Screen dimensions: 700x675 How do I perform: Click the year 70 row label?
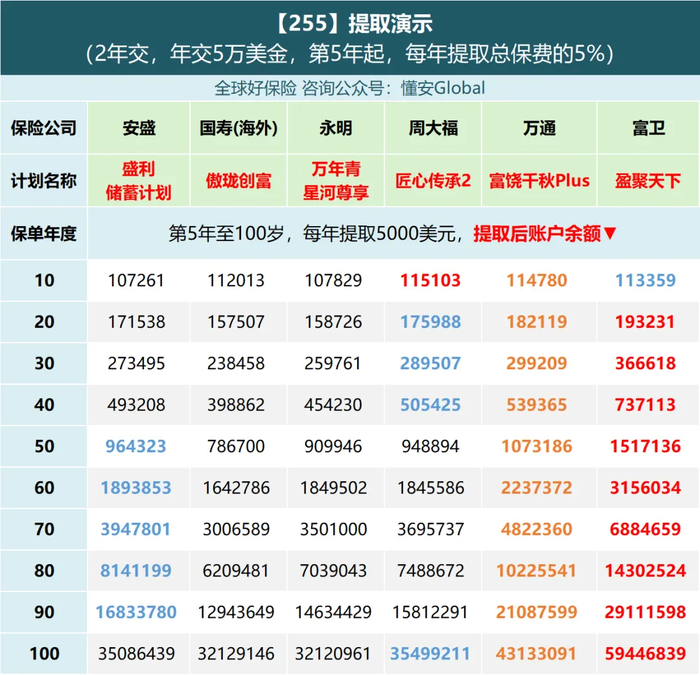[x=44, y=529]
